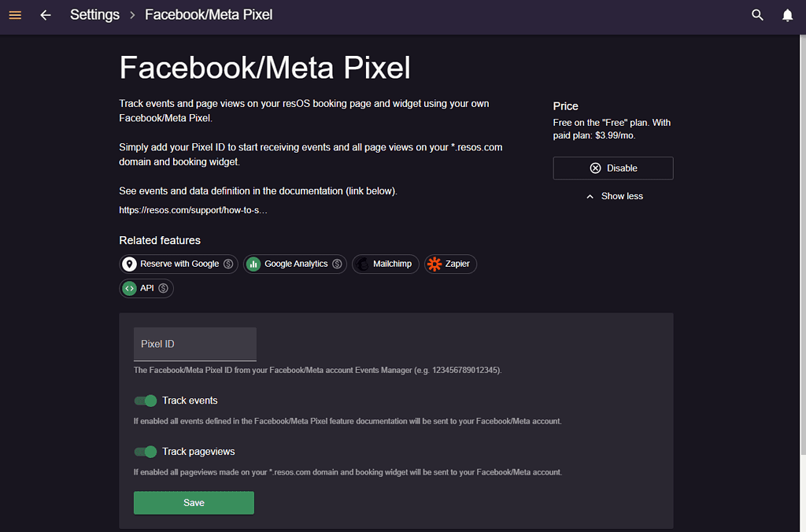The width and height of the screenshot is (806, 532).
Task: Click the Pixel ID help text with example number
Action: pos(318,370)
